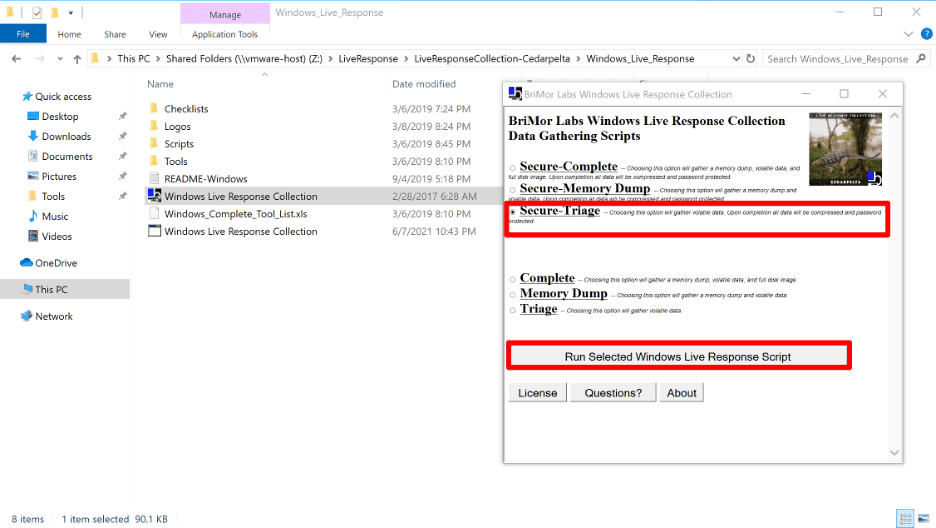Select the README-Windows file icon
The height and width of the screenshot is (528, 936).
point(154,178)
